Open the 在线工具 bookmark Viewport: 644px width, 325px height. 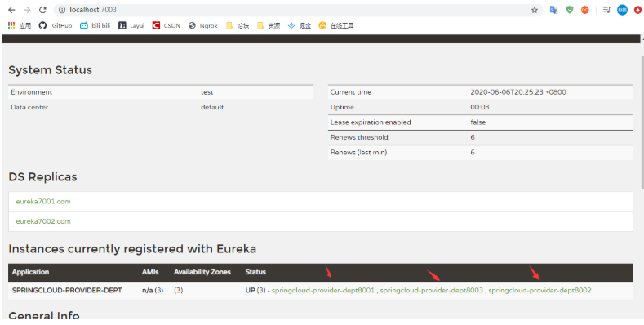(336, 25)
